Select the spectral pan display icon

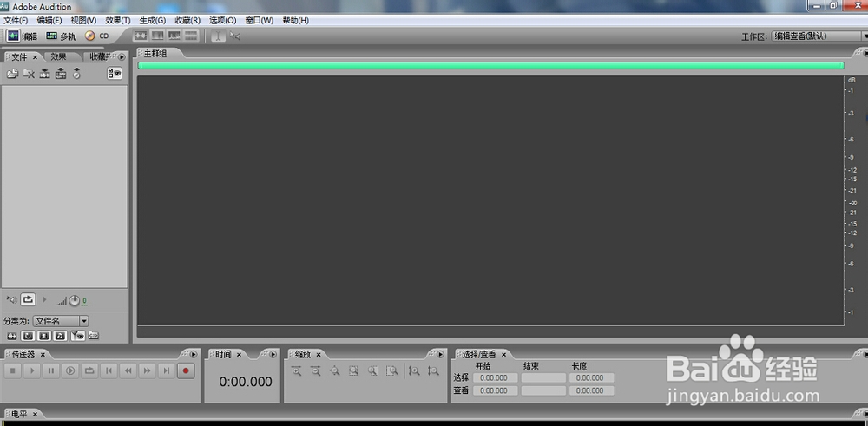coord(174,36)
